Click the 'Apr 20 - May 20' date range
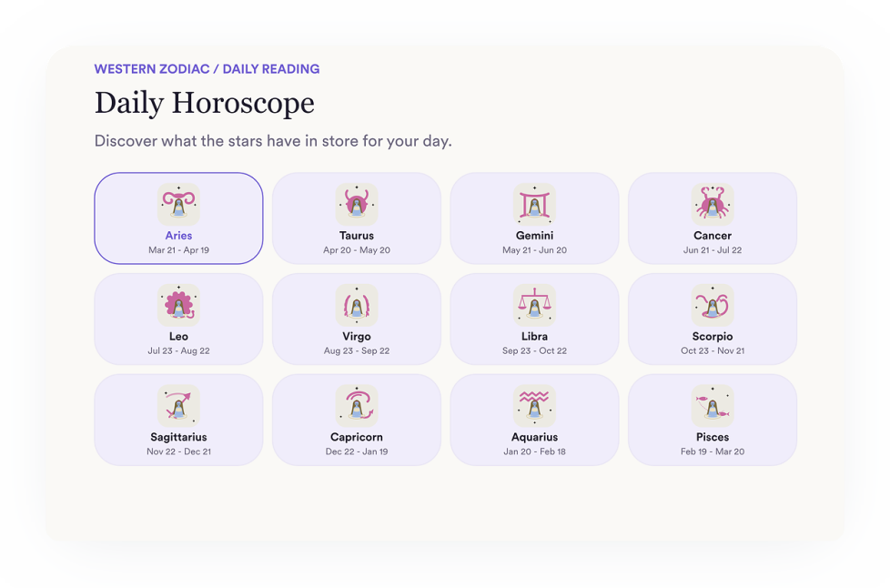Screen dimensions: 890x588 pyautogui.click(x=357, y=250)
